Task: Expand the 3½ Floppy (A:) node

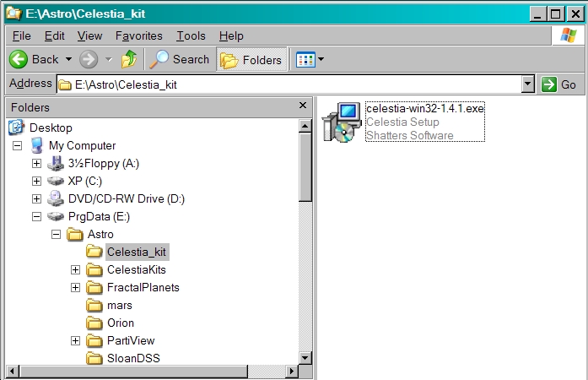Action: pyautogui.click(x=37, y=163)
